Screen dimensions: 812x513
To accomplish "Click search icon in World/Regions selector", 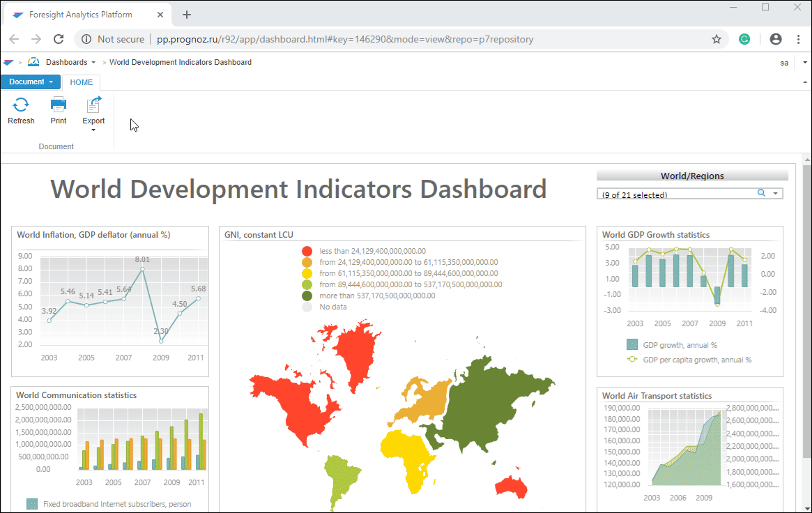I will tap(762, 194).
